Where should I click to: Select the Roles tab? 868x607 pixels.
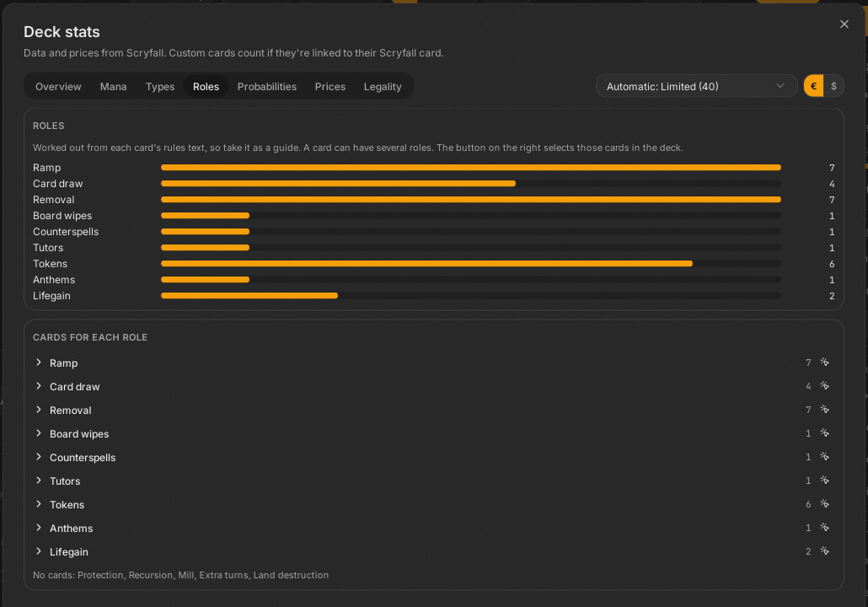click(206, 86)
